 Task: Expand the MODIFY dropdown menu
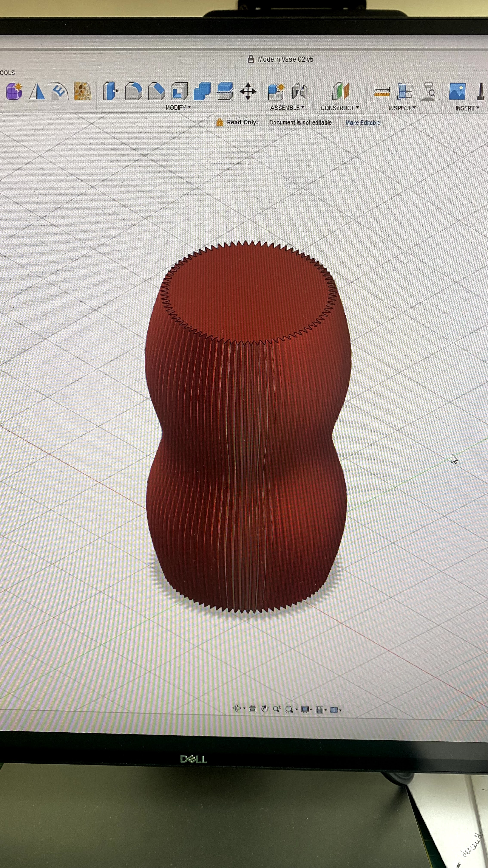coord(178,107)
